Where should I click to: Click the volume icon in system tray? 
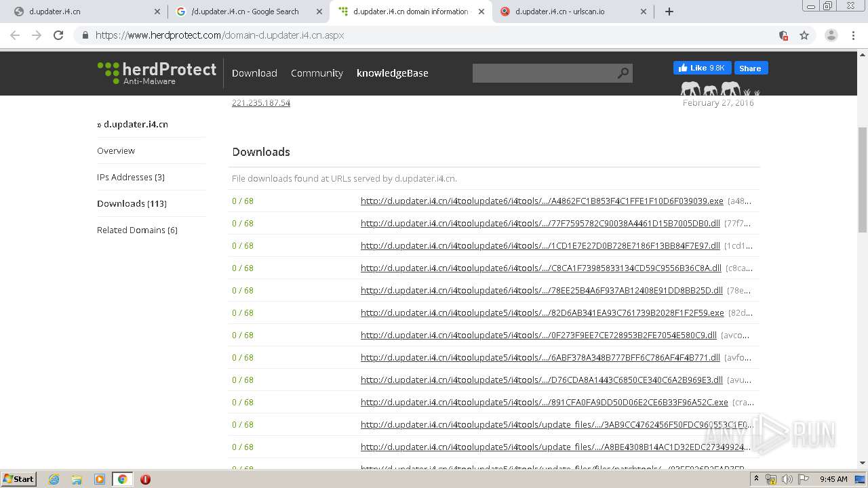[x=787, y=479]
